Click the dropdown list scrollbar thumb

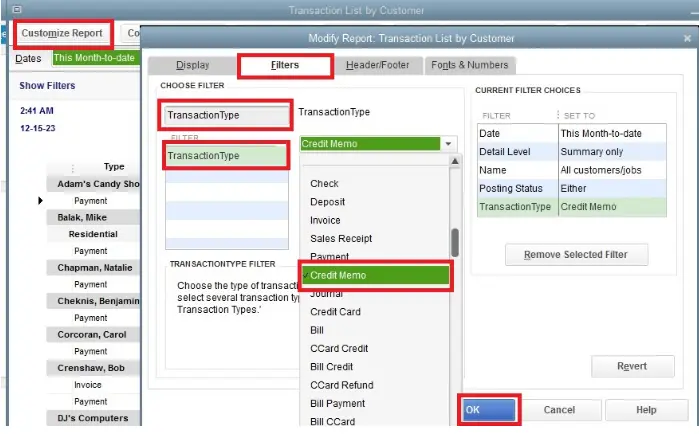coord(455,242)
